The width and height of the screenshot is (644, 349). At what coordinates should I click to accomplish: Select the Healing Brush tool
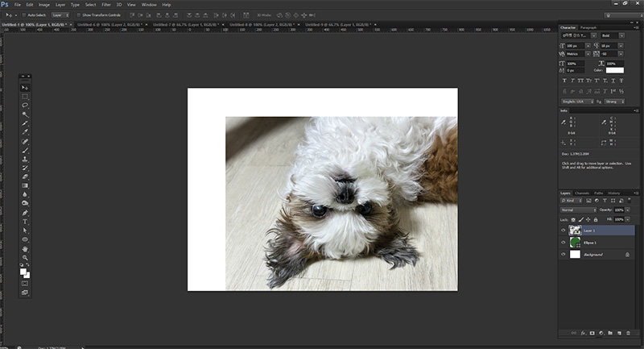tap(25, 141)
